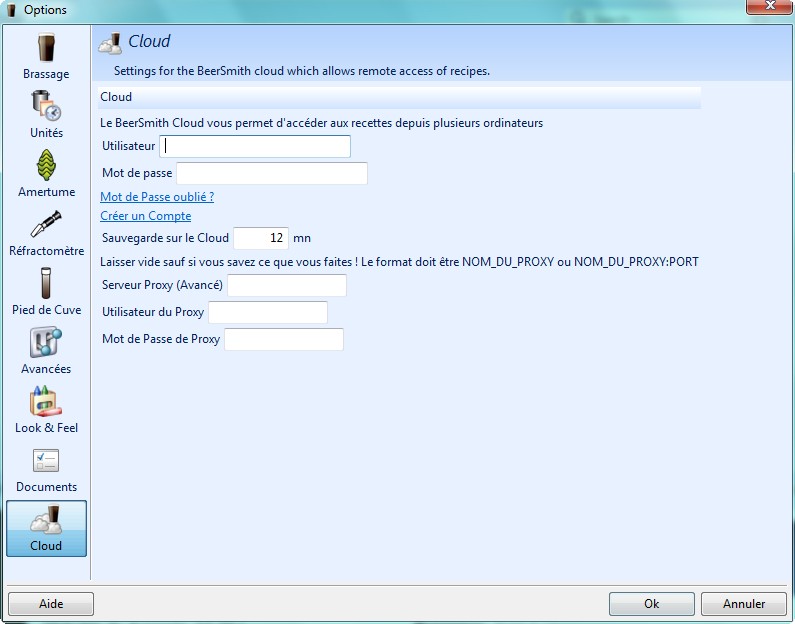The width and height of the screenshot is (795, 624).
Task: Focus the Utilisateur text field
Action: pos(256,146)
